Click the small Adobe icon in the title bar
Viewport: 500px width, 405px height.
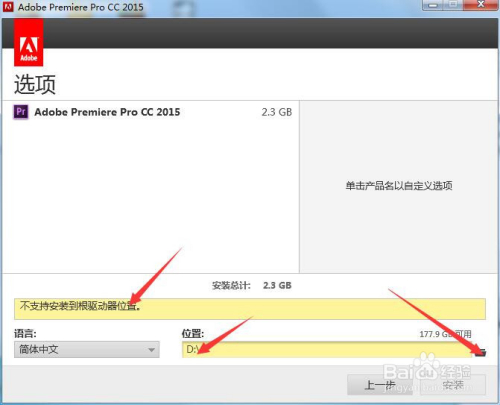(8, 6)
